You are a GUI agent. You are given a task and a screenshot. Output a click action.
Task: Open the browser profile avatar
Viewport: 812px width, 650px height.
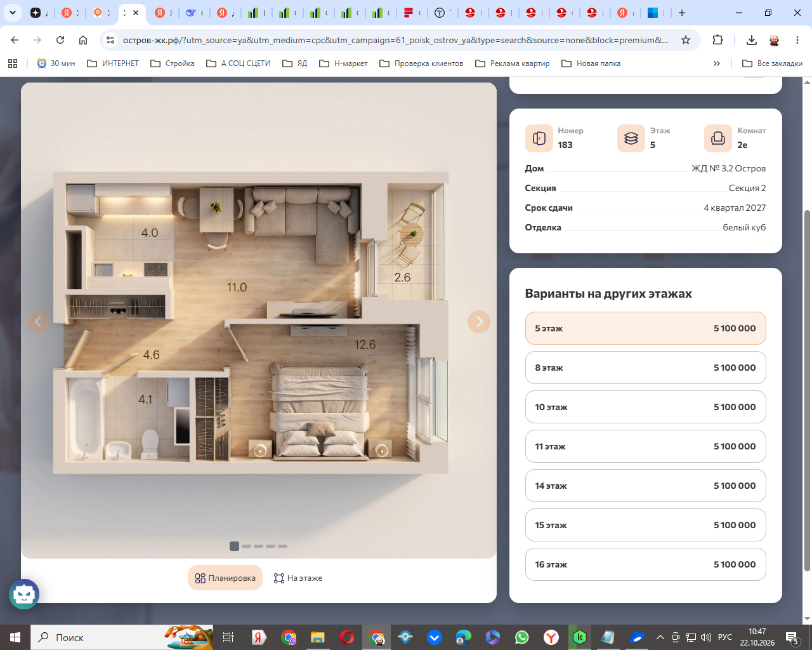coord(775,40)
